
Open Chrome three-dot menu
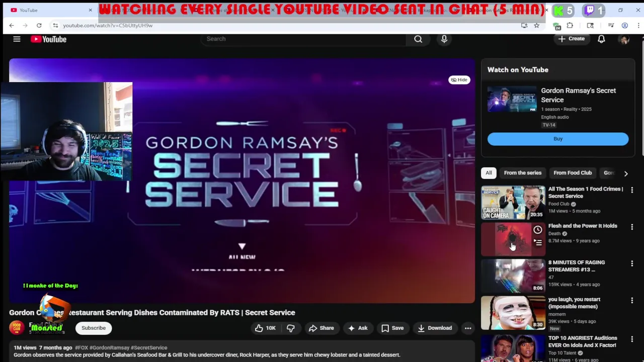pos(638,25)
